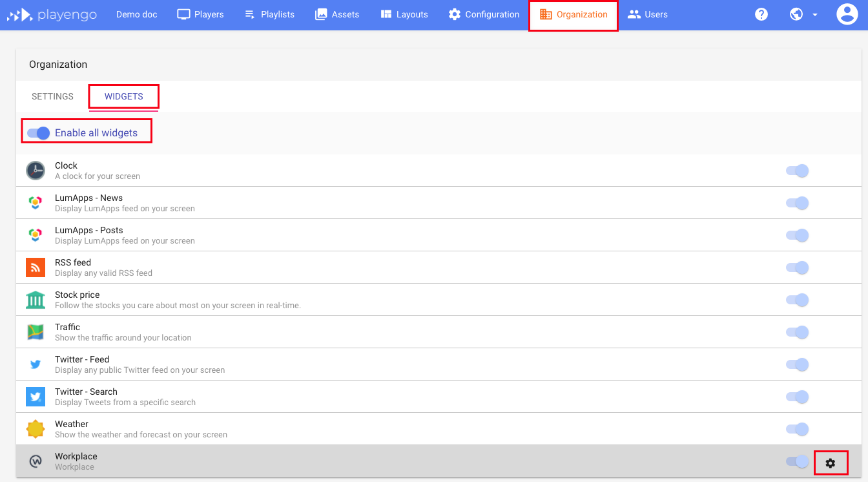Open the Demo doc menu item
Viewport: 868px width, 482px height.
coord(137,14)
